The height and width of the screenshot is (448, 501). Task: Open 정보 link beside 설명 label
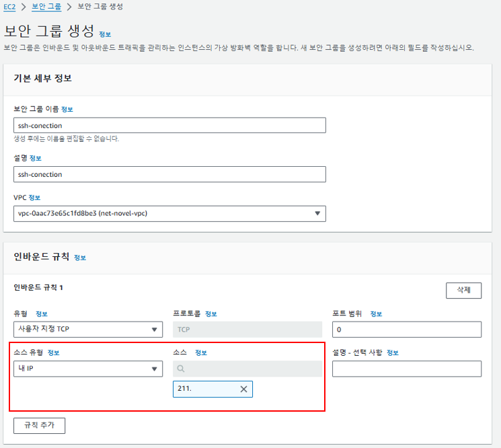(36, 158)
